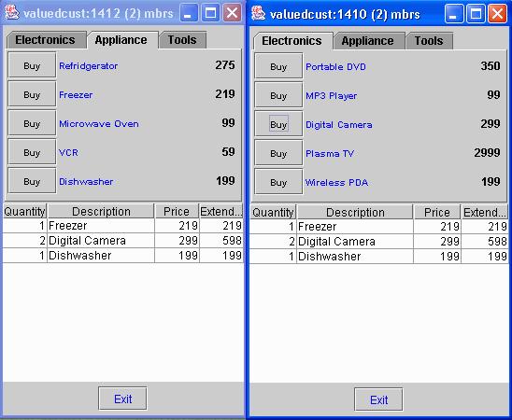512x420 pixels.
Task: Select Appliance tab in right window
Action: 368,41
